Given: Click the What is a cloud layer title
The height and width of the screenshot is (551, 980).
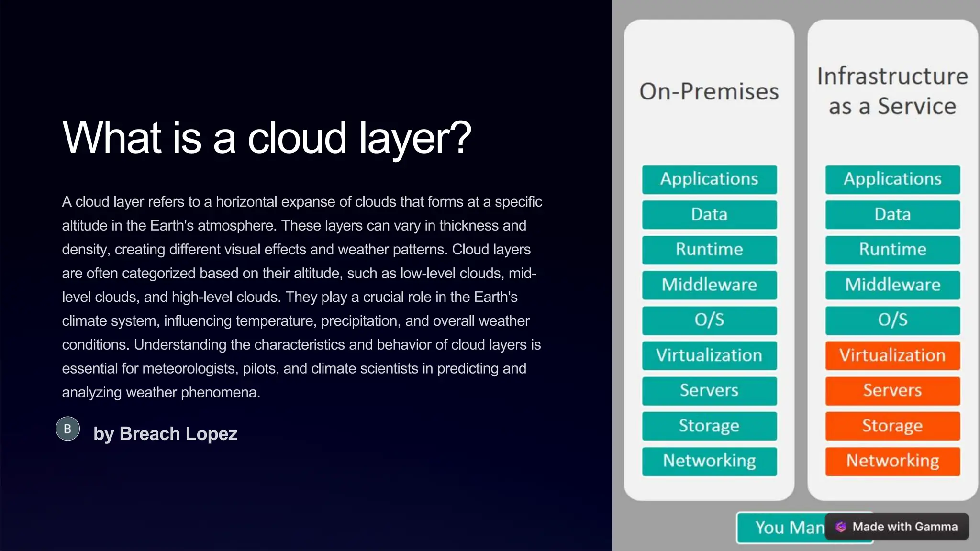Looking at the screenshot, I should [x=267, y=138].
